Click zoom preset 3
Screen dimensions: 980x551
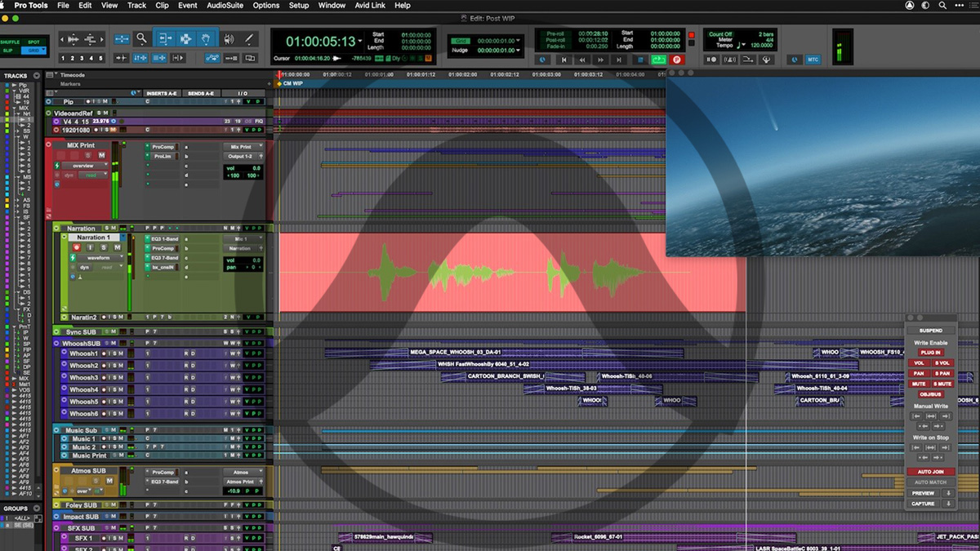point(81,57)
